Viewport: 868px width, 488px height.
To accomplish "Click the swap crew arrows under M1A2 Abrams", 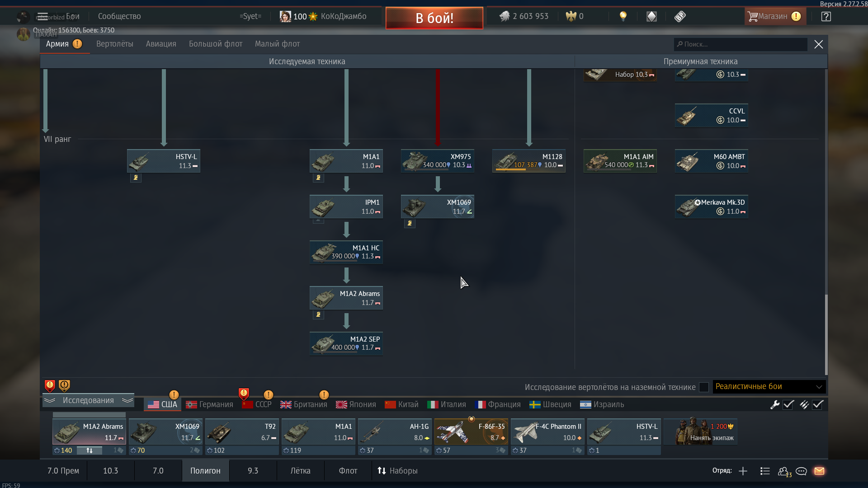I will point(90,450).
